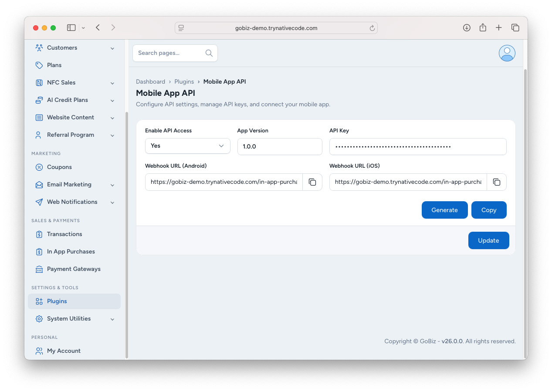Screen dimensions: 552x392
Task: Click the Plans tag icon
Action: [x=39, y=65]
